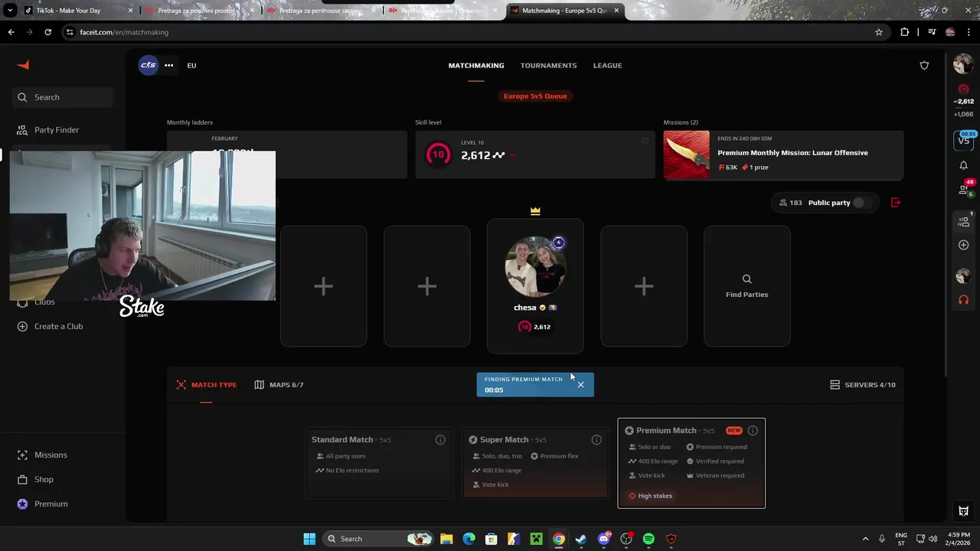Open the Lunar Offensive mission card
Screen dimensions: 980x551
coord(783,155)
